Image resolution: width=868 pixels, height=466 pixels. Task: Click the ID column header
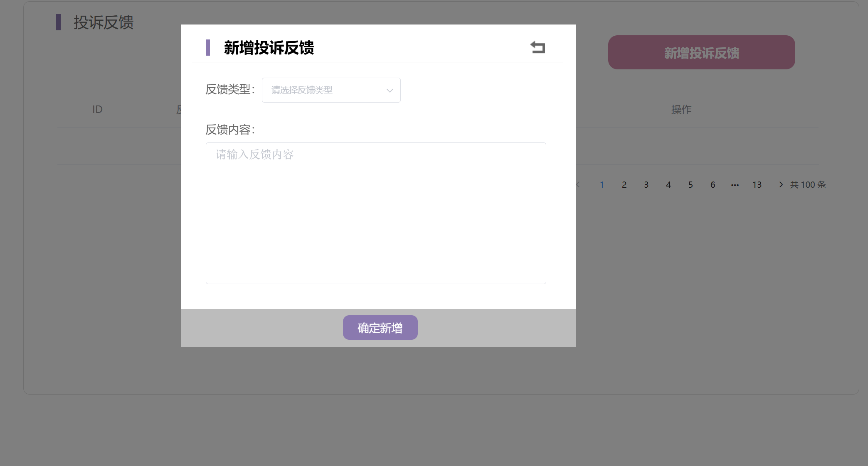coord(97,109)
